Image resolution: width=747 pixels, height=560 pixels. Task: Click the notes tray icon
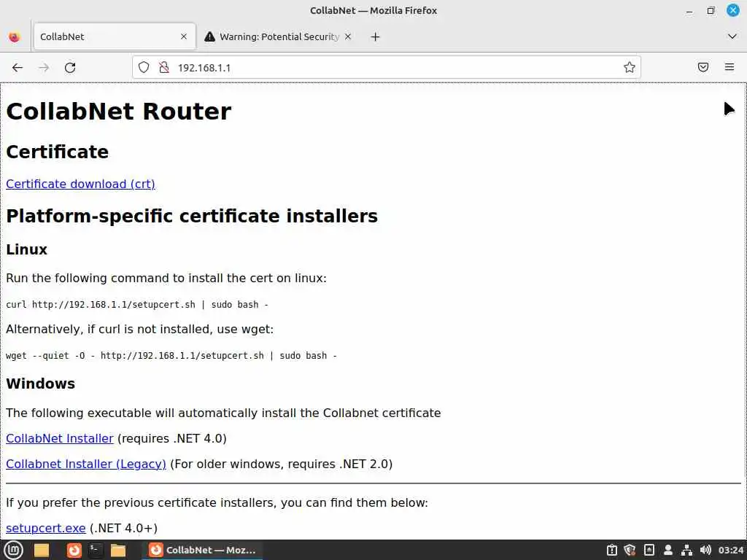tap(649, 550)
